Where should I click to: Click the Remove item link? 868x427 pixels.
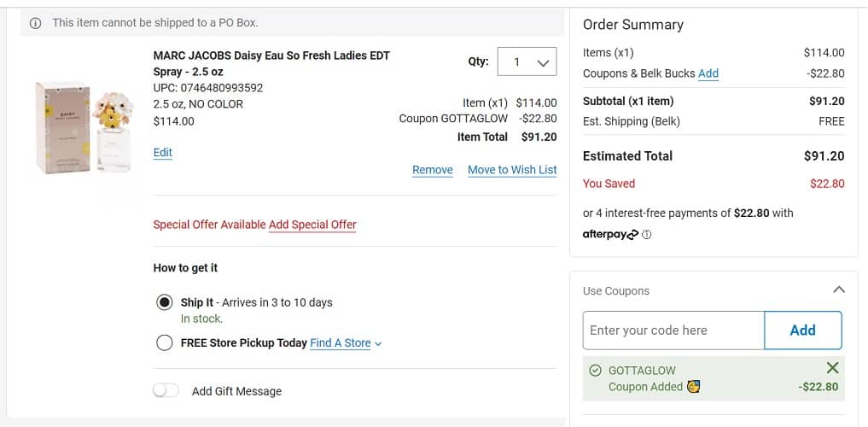click(432, 170)
